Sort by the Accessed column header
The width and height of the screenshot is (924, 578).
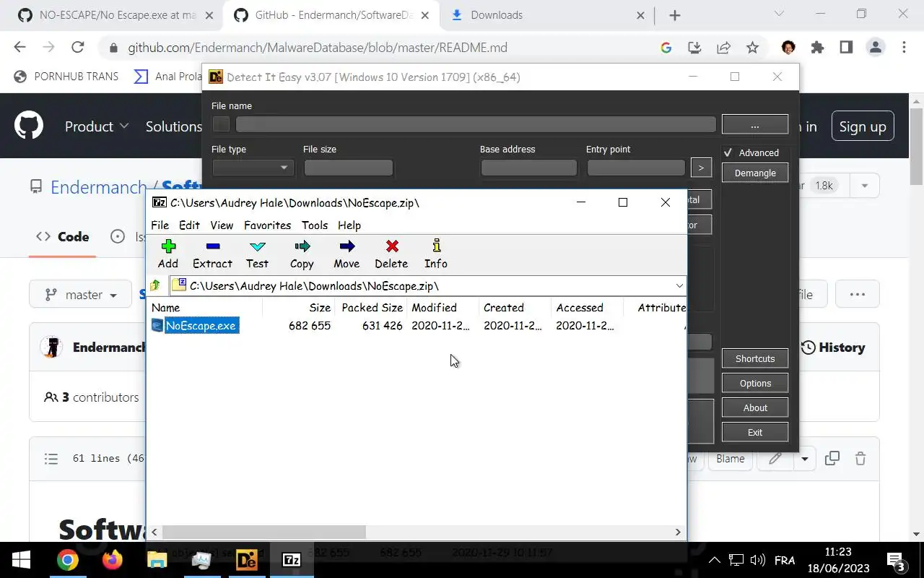pos(587,308)
